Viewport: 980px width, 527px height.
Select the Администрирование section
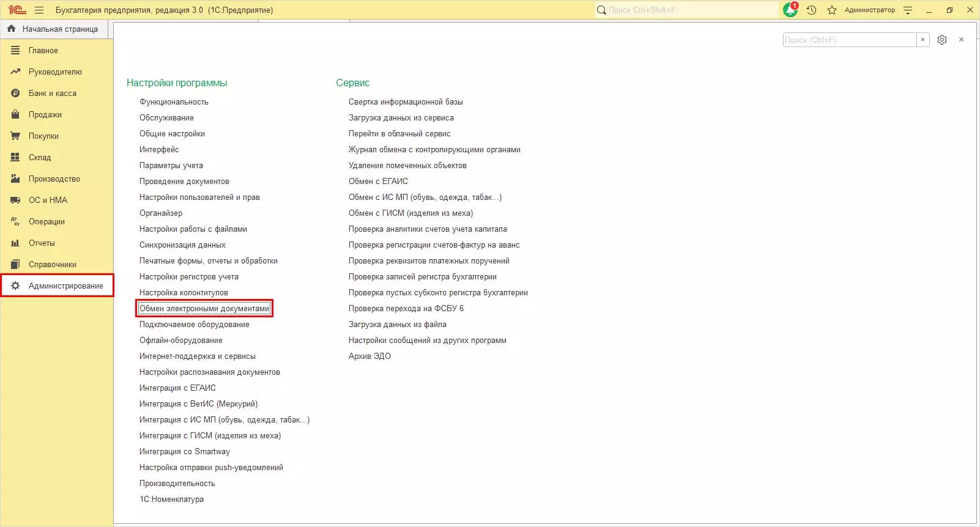pos(57,286)
